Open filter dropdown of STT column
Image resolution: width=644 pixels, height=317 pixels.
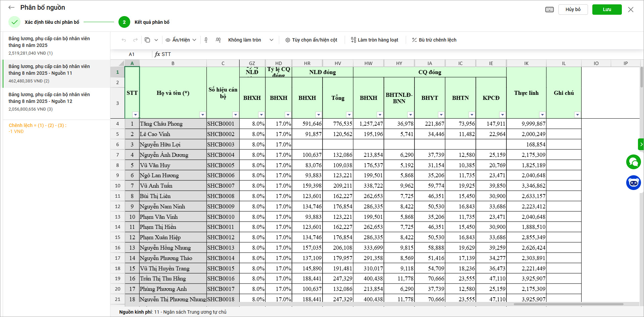click(135, 115)
